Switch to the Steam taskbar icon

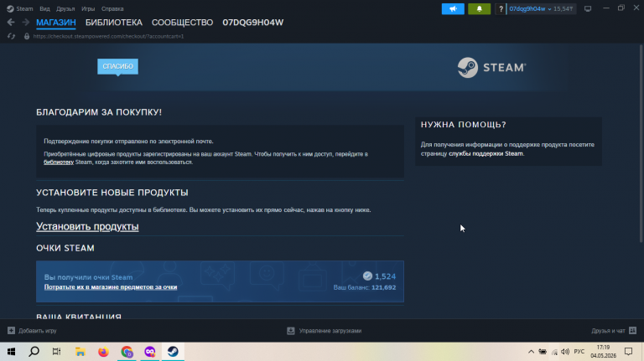pyautogui.click(x=173, y=352)
